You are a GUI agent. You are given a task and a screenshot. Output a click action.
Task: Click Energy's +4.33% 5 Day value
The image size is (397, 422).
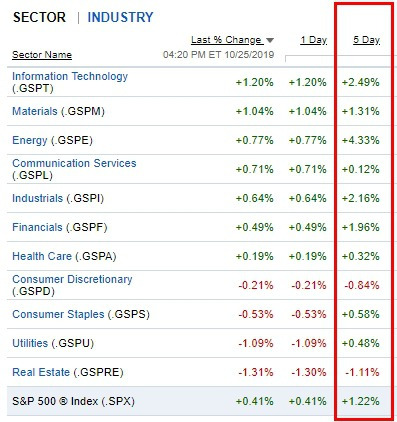point(361,140)
